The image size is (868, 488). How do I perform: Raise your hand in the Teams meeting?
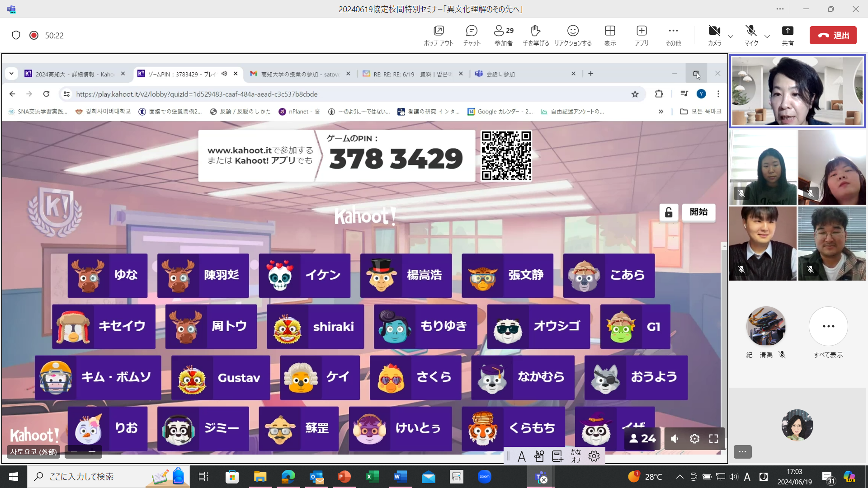click(536, 35)
